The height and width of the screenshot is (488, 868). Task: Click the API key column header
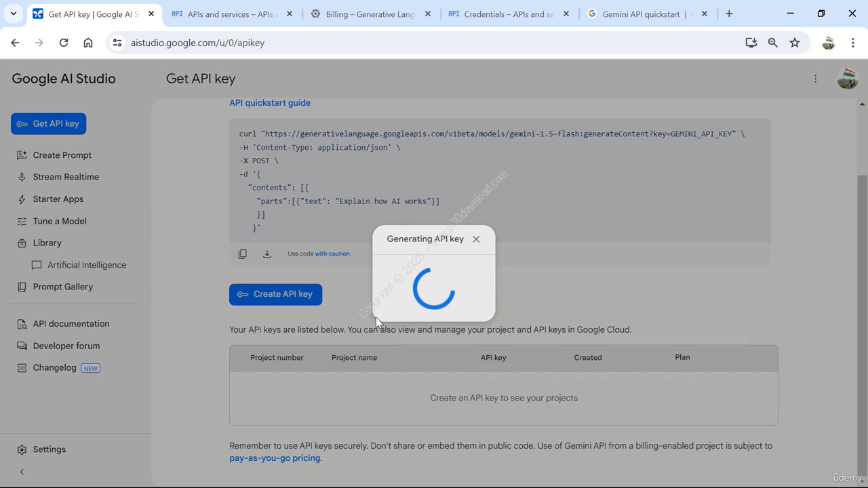tap(493, 358)
